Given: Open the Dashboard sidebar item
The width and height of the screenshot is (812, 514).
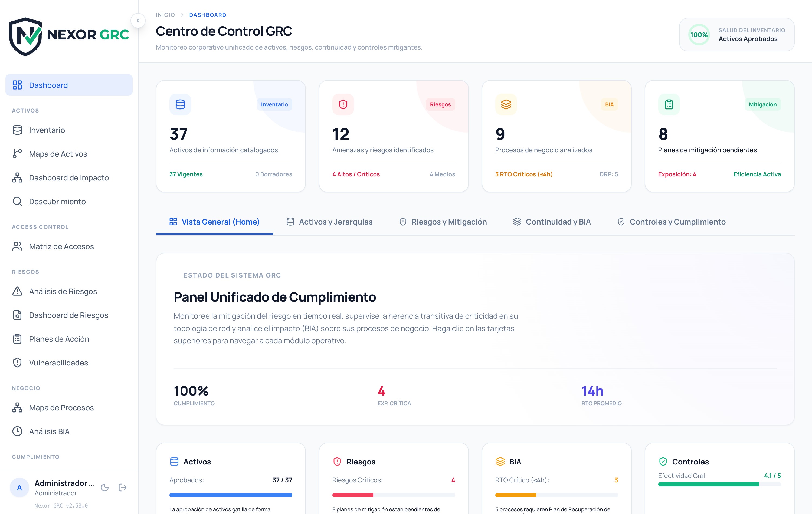Looking at the screenshot, I should point(69,85).
